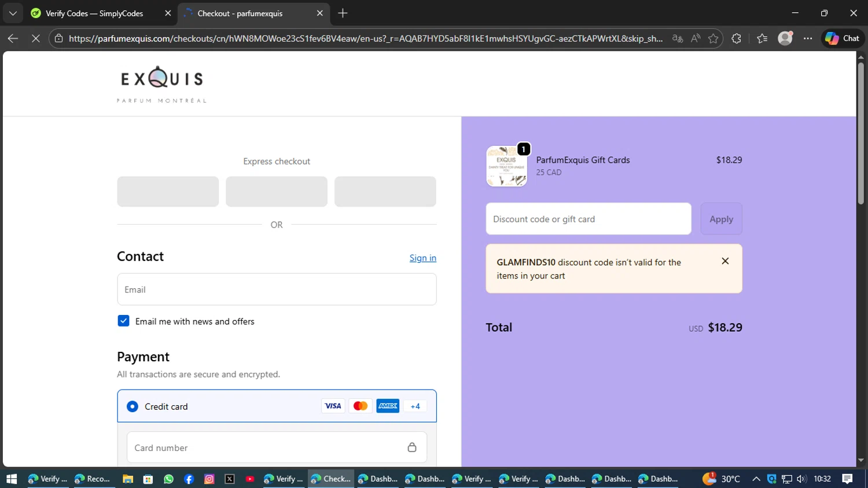Open a new browser tab
Screen dimensions: 868x488
pyautogui.click(x=343, y=13)
